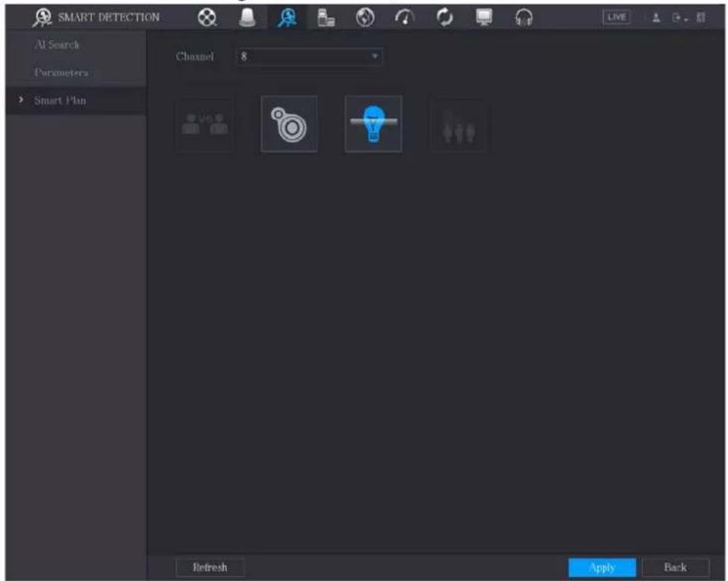Open the Parameters menu item

[x=61, y=73]
